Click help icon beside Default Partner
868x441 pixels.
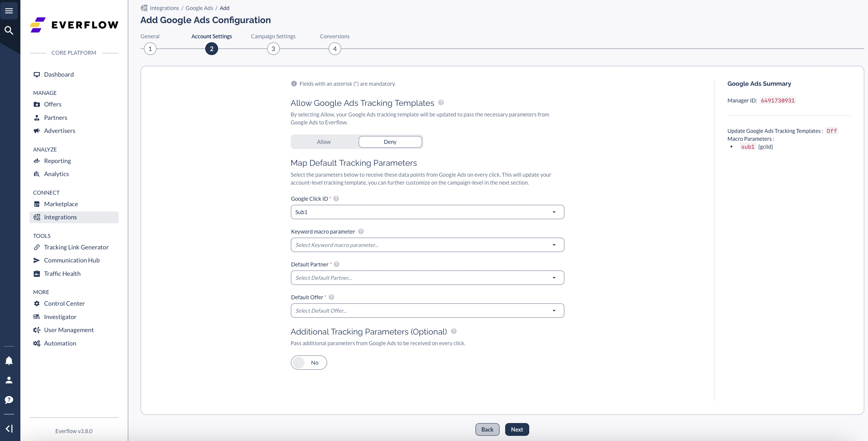337,264
